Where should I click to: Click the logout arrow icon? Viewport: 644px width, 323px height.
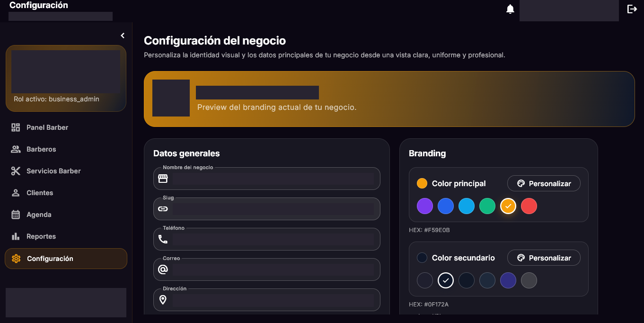(632, 9)
